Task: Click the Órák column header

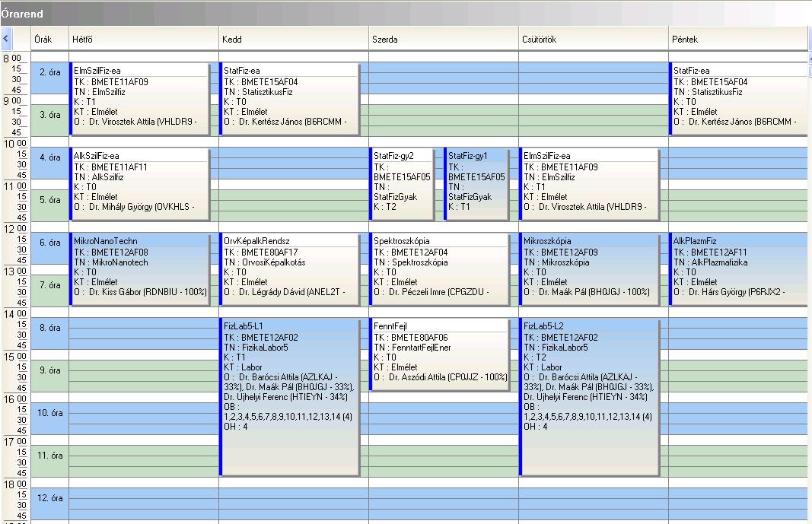Action: coord(49,39)
